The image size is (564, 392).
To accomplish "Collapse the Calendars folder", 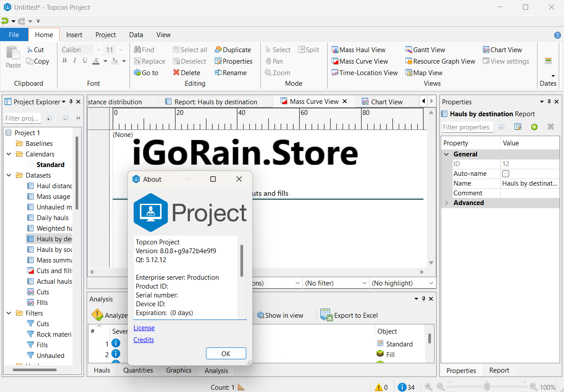I will [9, 154].
